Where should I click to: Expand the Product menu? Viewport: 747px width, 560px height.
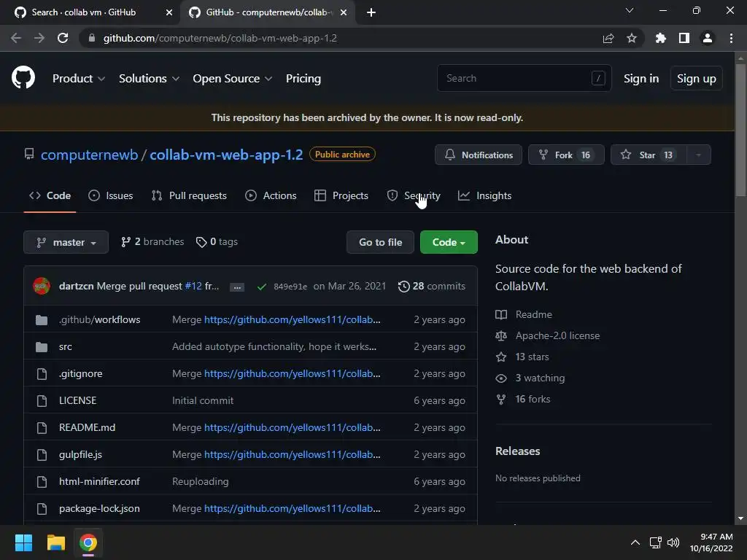pos(79,79)
